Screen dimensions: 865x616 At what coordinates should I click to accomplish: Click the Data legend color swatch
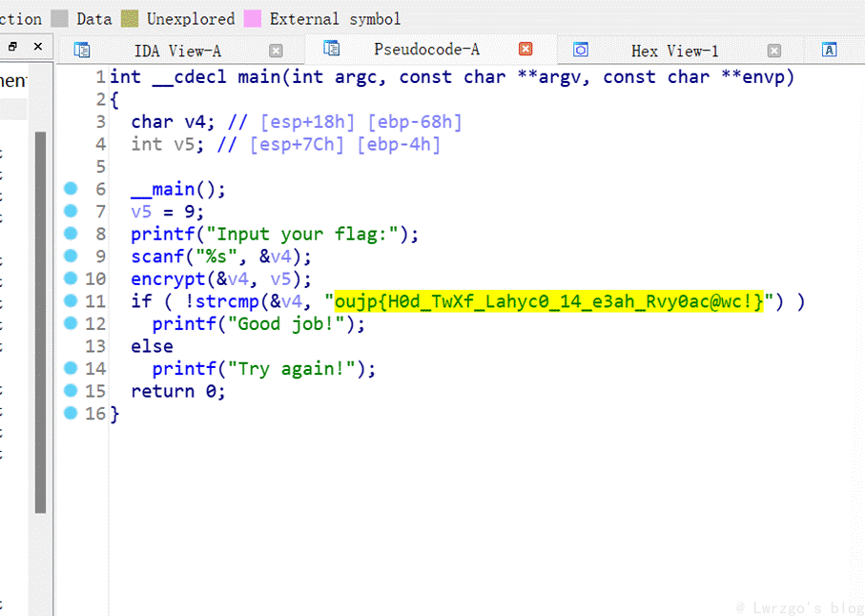[59, 19]
